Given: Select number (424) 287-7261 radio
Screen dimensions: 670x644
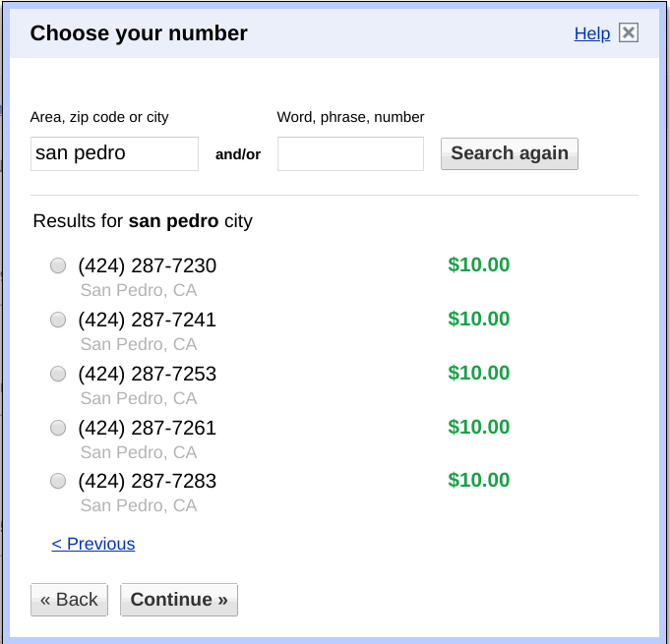Looking at the screenshot, I should (58, 428).
